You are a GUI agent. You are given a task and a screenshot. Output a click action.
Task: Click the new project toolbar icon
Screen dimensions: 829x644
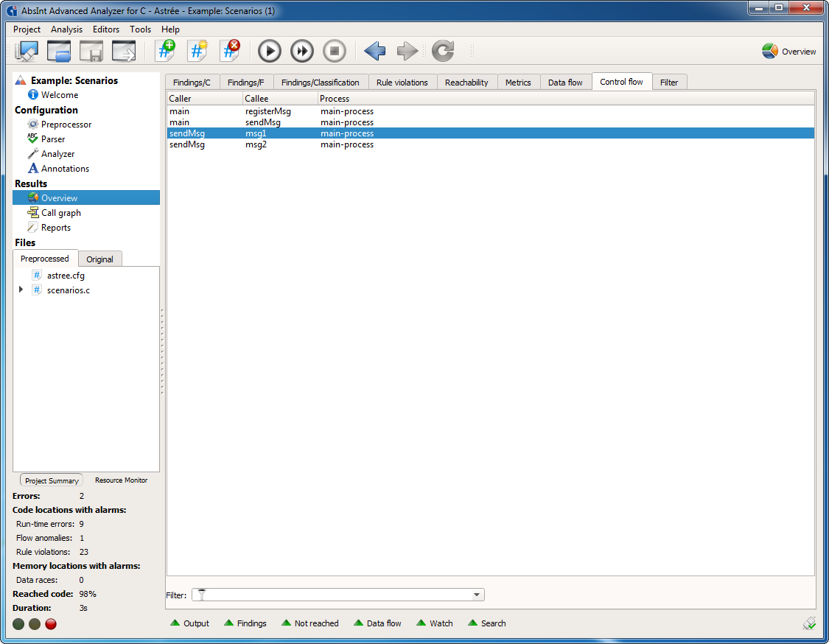click(x=27, y=52)
